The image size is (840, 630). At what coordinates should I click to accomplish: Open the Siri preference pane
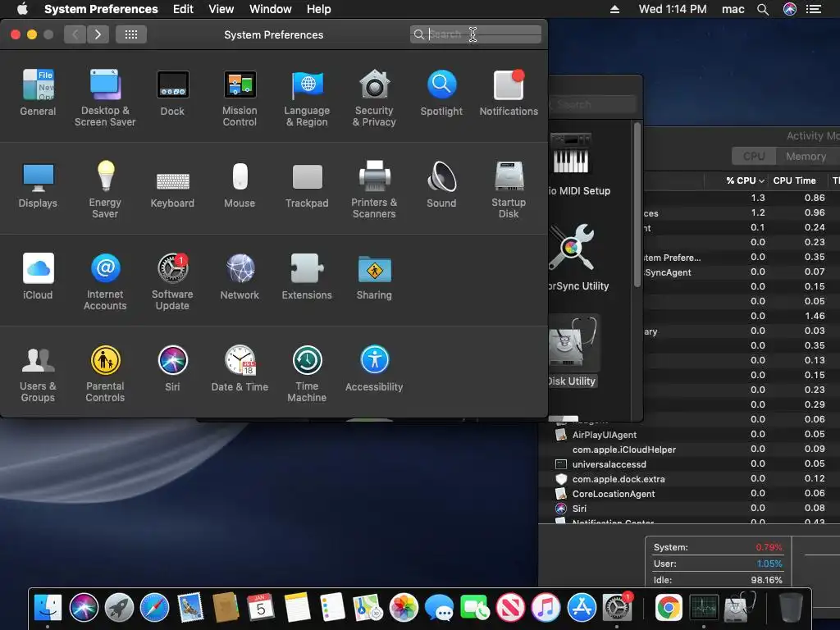[x=172, y=368]
